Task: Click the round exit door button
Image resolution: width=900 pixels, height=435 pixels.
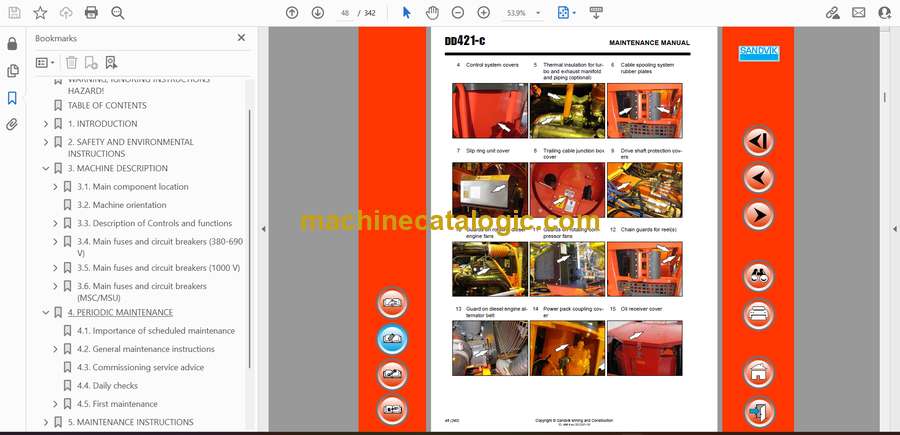Action: point(758,411)
